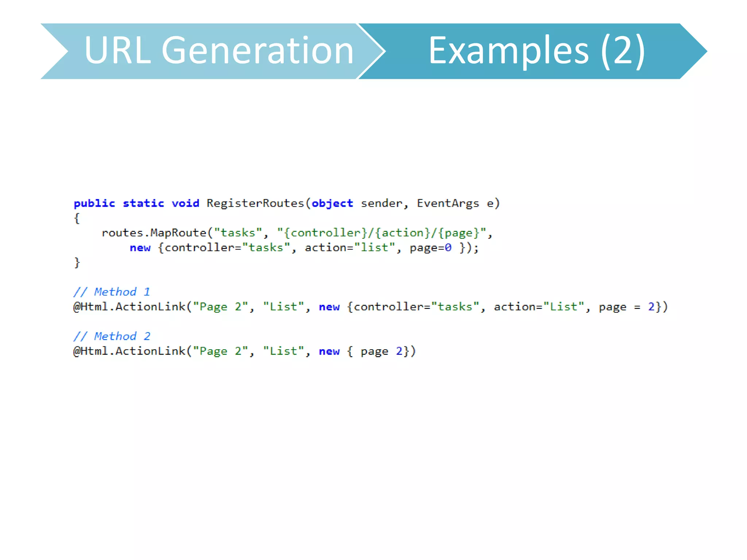747x560 pixels.
Task: Click the 'public' keyword in the code
Action: pos(94,203)
